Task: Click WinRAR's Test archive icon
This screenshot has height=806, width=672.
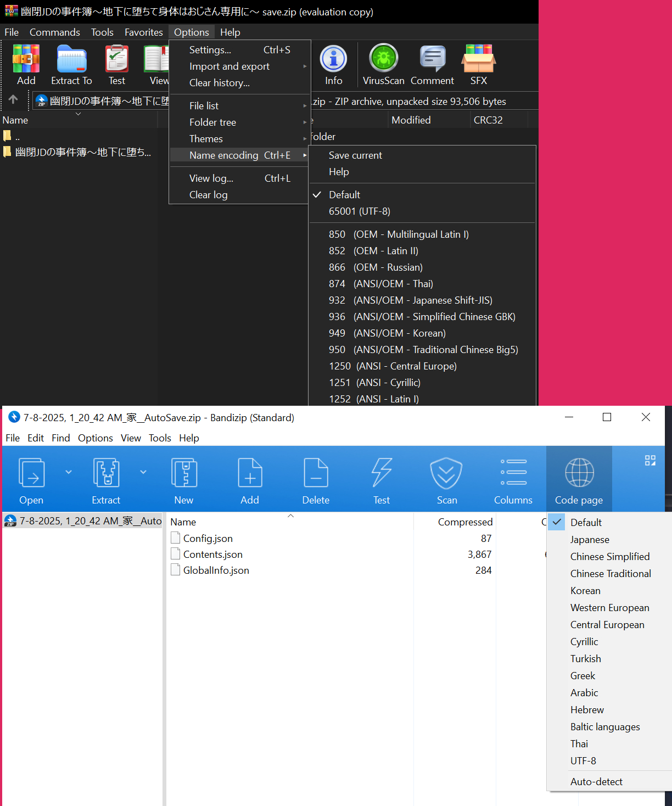Action: point(117,59)
